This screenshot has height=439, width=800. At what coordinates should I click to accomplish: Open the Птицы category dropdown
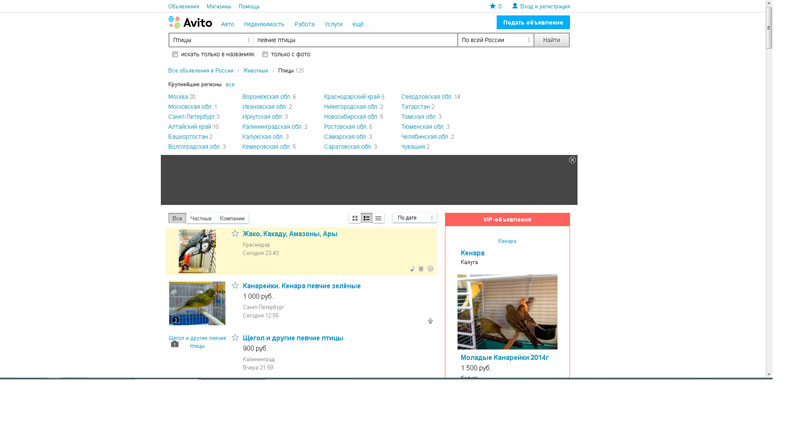click(210, 40)
